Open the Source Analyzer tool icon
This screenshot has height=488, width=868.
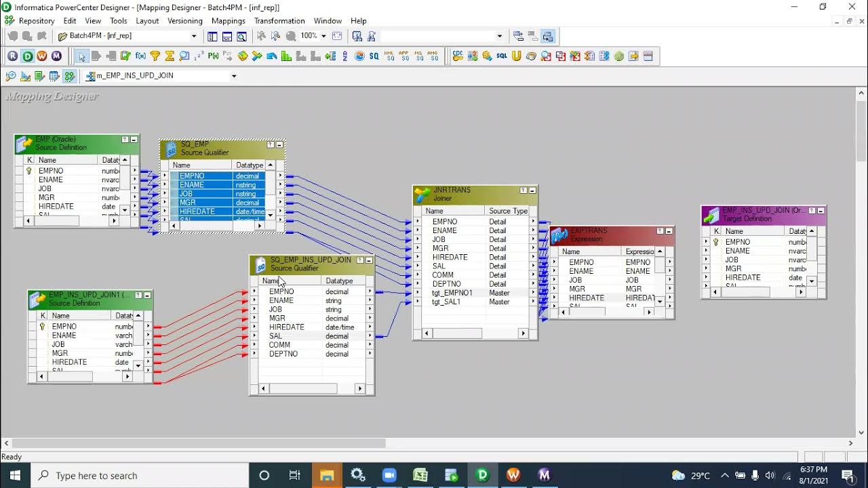pyautogui.click(x=10, y=76)
